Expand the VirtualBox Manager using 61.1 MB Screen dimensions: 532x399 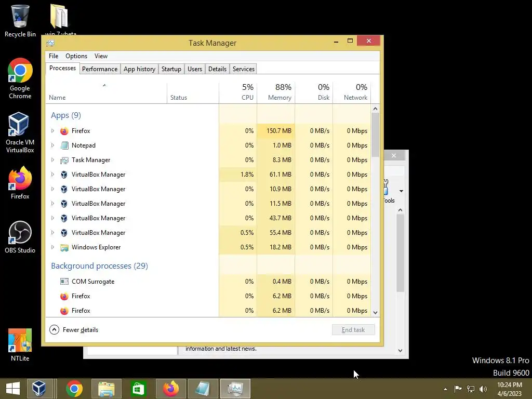click(x=52, y=175)
